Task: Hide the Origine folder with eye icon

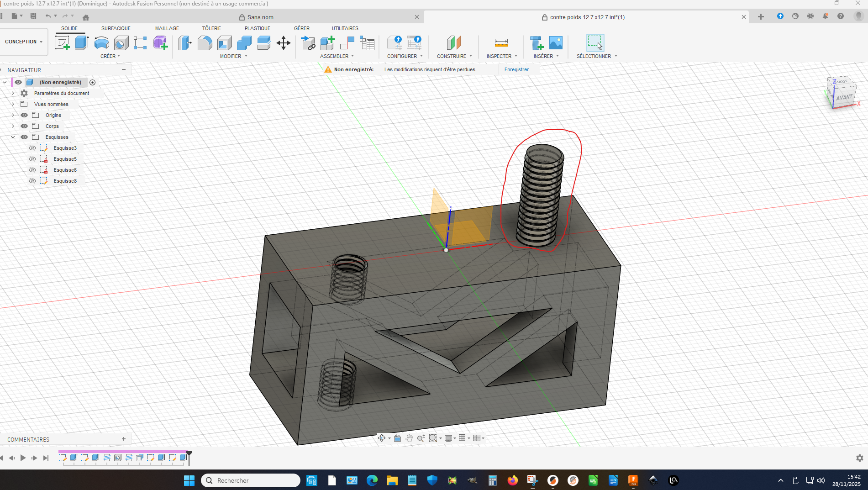Action: pyautogui.click(x=24, y=115)
